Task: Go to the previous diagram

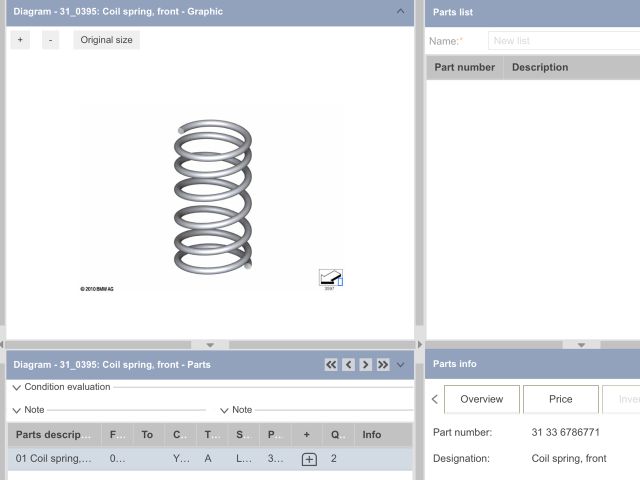Action: [x=348, y=365]
